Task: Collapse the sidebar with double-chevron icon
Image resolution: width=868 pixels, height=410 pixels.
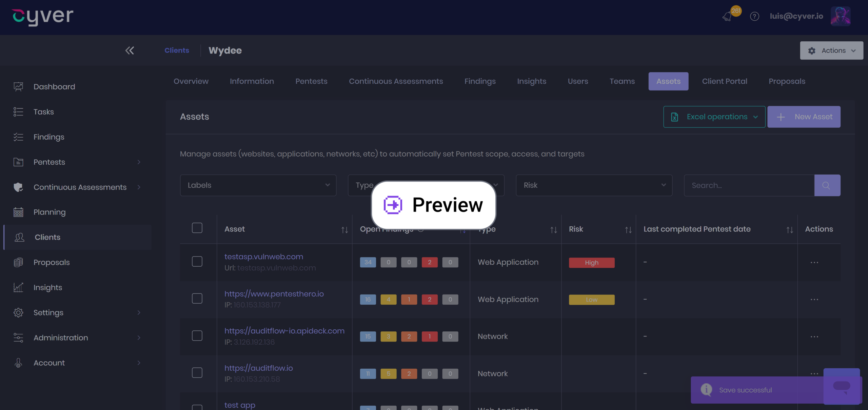Action: coord(130,50)
